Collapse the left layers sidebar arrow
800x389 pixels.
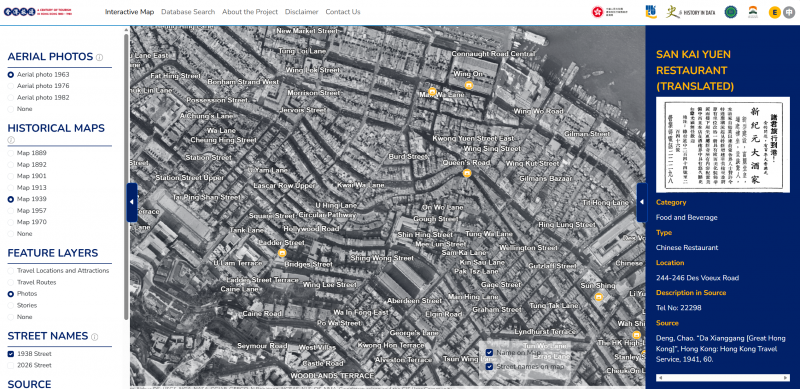[x=132, y=202]
